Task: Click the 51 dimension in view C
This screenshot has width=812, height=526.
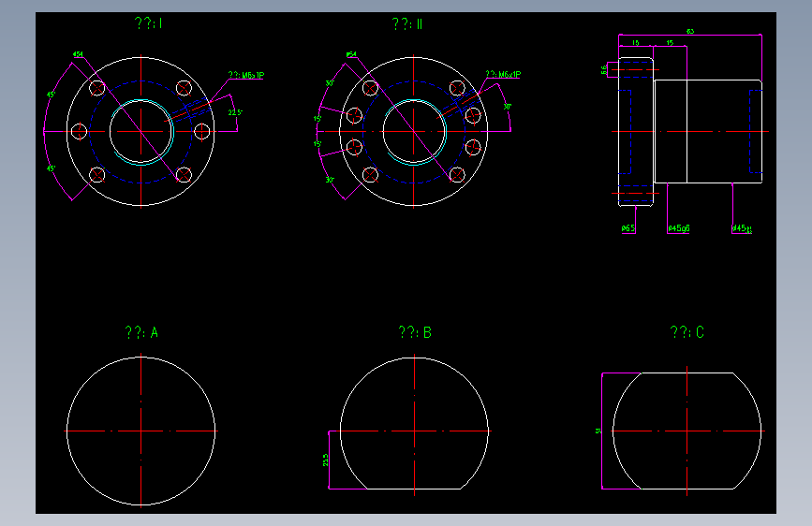Action: tap(598, 431)
